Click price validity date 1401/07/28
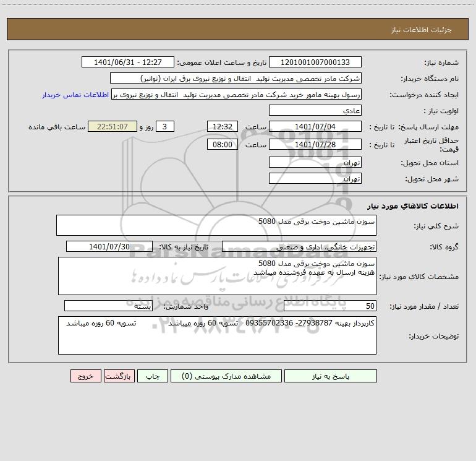This screenshot has width=476, height=461. [315, 144]
